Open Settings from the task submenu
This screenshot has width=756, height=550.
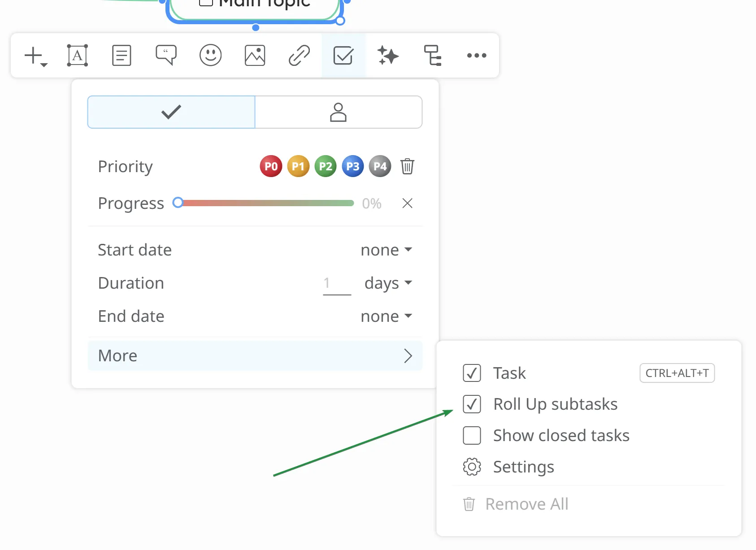[x=523, y=467]
